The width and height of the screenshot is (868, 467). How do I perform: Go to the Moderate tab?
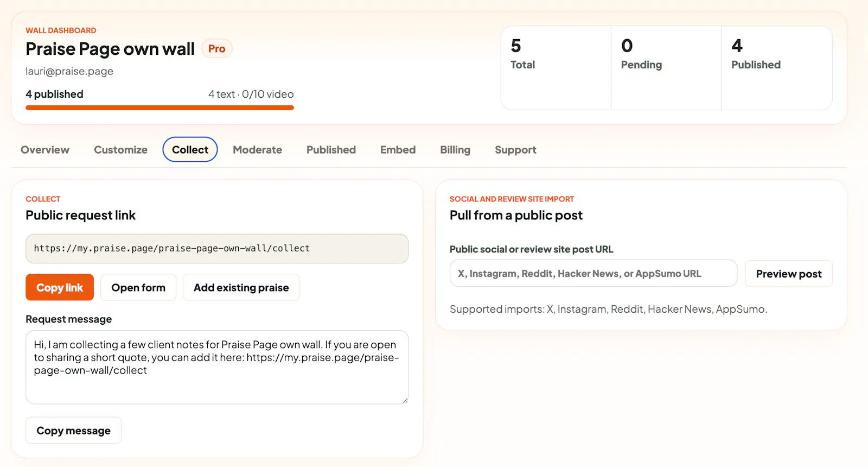pos(257,150)
